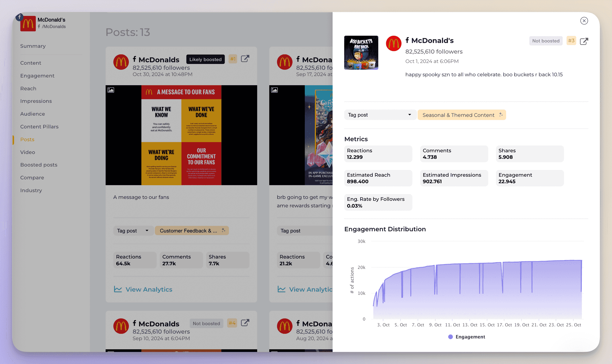This screenshot has width=612, height=364.
Task: Go to Content in the sidebar
Action: (x=31, y=63)
